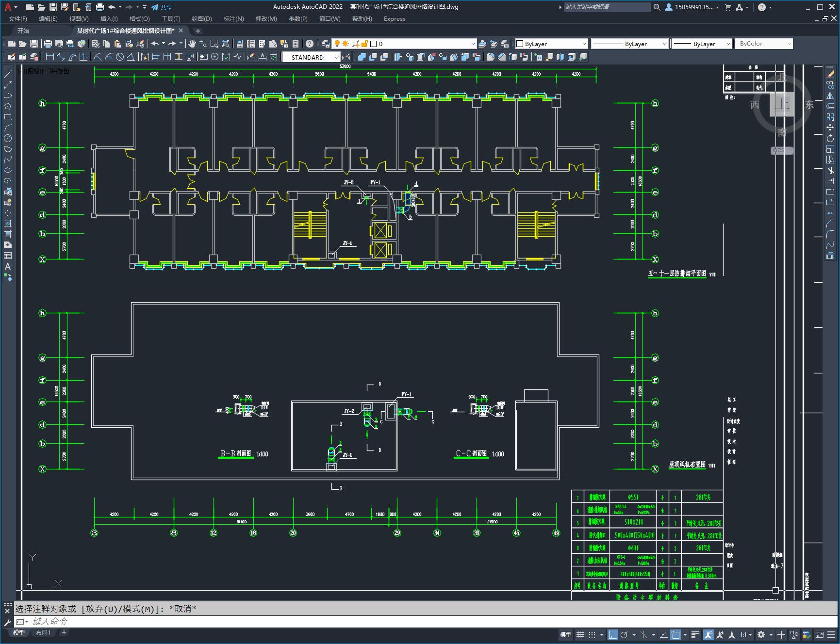The image size is (840, 644).
Task: Select the Angular dimension tool
Action: [131, 57]
